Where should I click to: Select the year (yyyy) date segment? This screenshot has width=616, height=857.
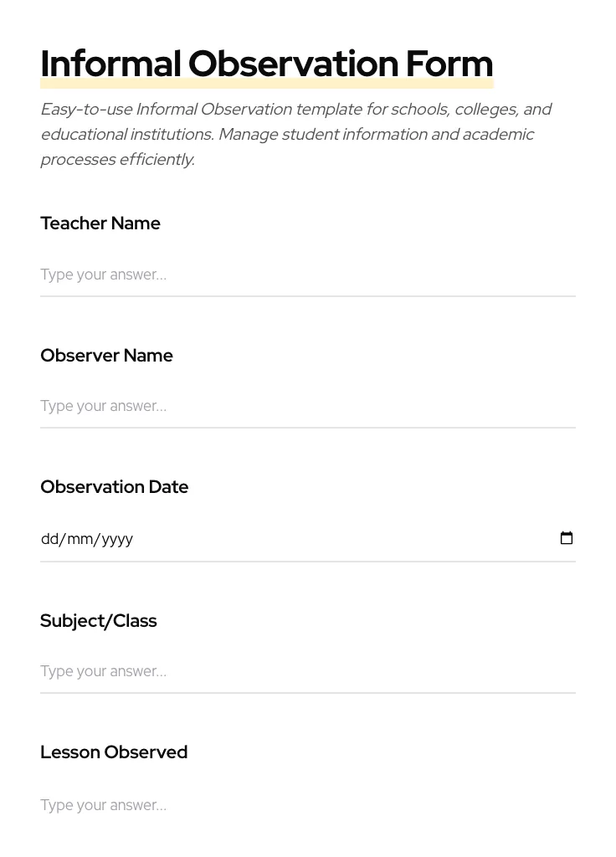[x=117, y=539]
